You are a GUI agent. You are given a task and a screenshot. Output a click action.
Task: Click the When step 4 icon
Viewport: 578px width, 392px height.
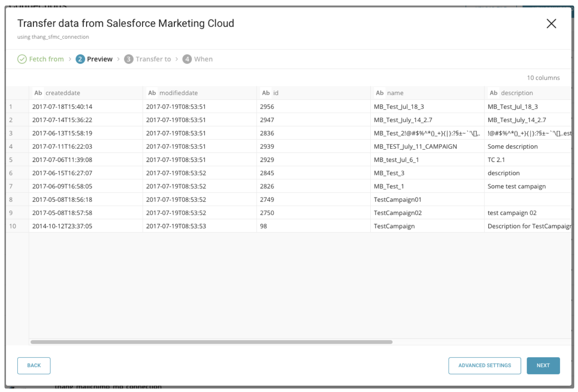pos(187,59)
